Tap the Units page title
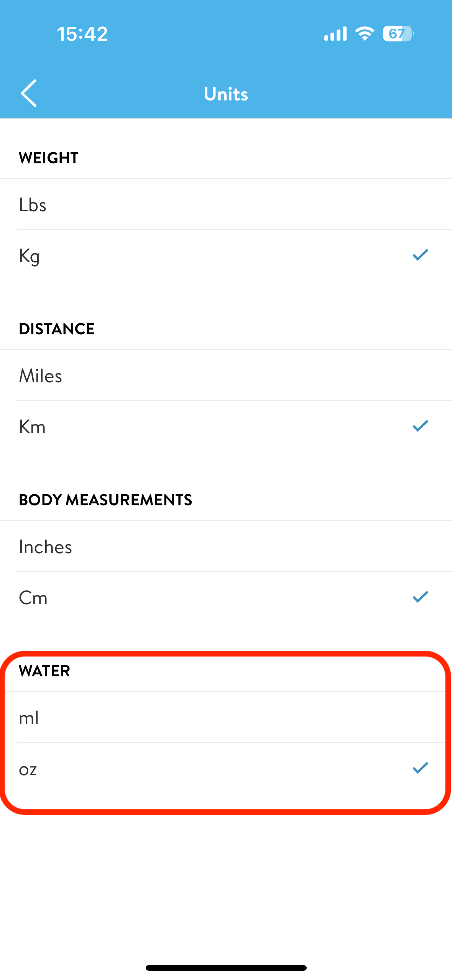The width and height of the screenshot is (452, 980). coord(226,94)
